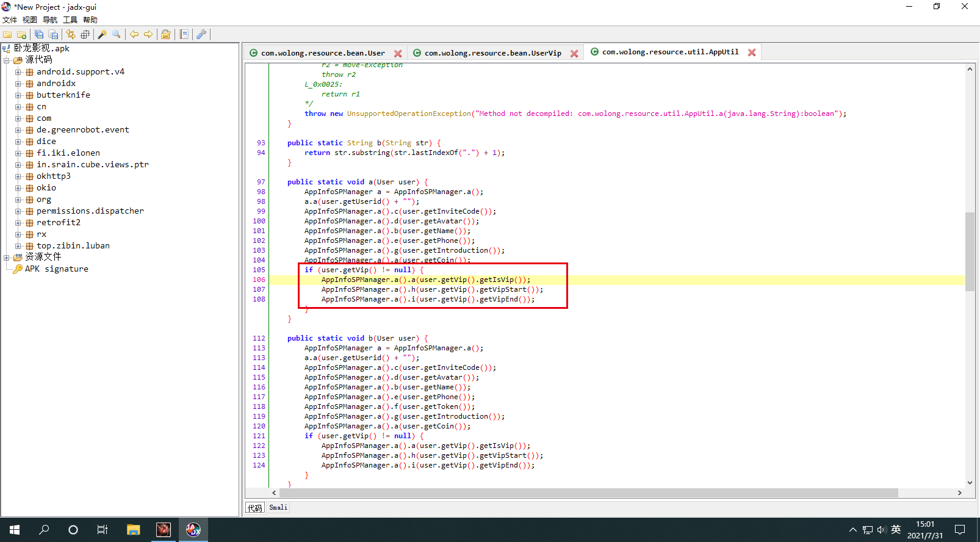Open the Windows Start menu
The height and width of the screenshot is (542, 980).
[15, 530]
